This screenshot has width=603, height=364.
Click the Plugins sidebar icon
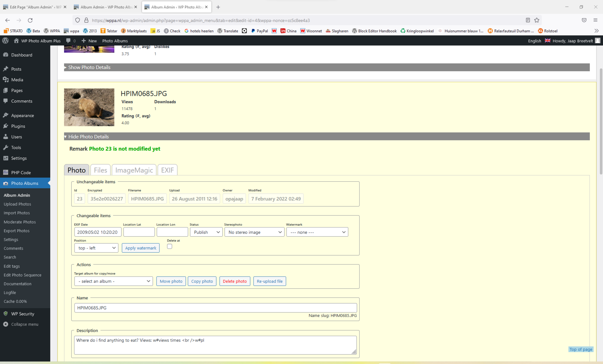[x=6, y=126]
